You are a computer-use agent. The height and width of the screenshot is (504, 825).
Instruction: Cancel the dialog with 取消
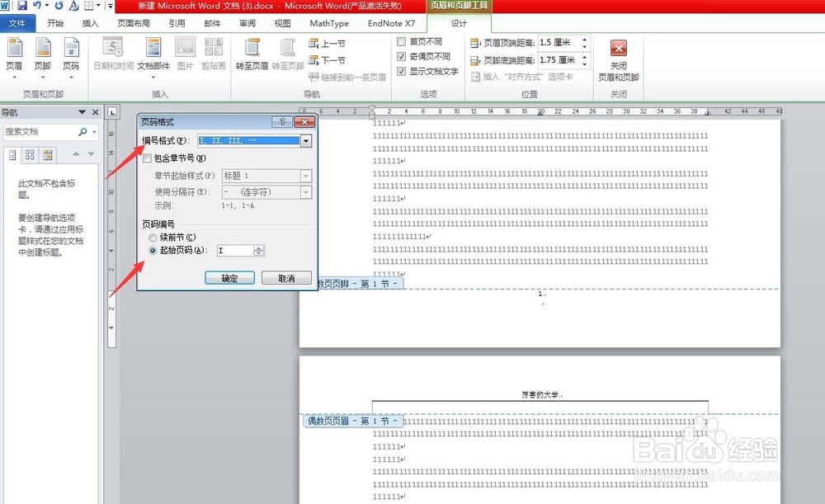[x=286, y=278]
